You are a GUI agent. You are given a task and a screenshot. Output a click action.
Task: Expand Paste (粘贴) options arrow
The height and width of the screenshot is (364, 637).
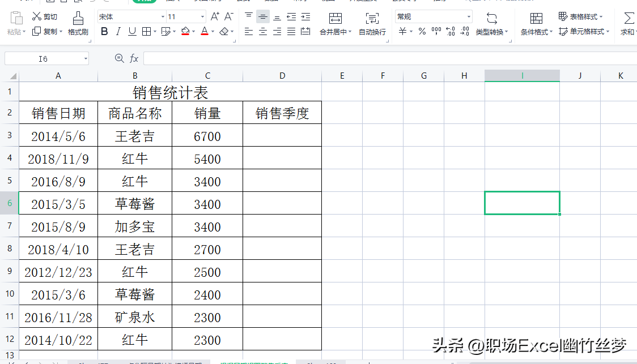[24, 32]
